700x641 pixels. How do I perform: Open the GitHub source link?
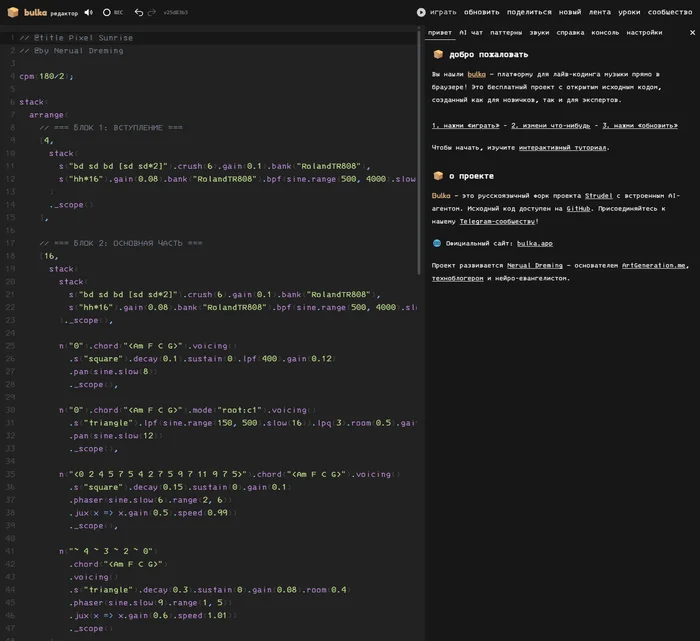[578, 208]
